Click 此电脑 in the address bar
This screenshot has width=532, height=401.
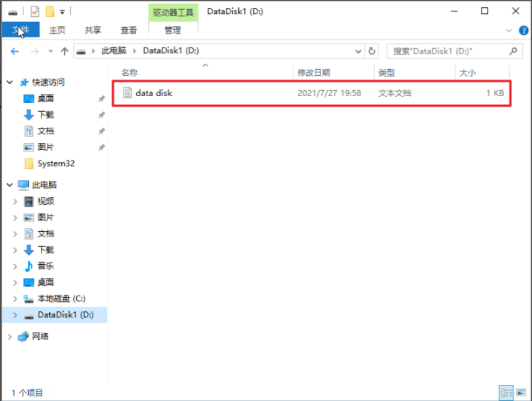(x=114, y=51)
